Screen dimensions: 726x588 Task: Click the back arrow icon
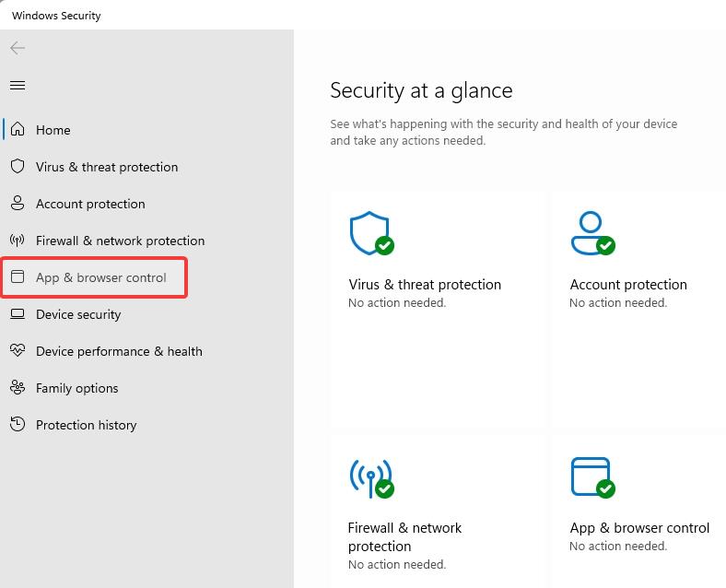click(x=18, y=48)
